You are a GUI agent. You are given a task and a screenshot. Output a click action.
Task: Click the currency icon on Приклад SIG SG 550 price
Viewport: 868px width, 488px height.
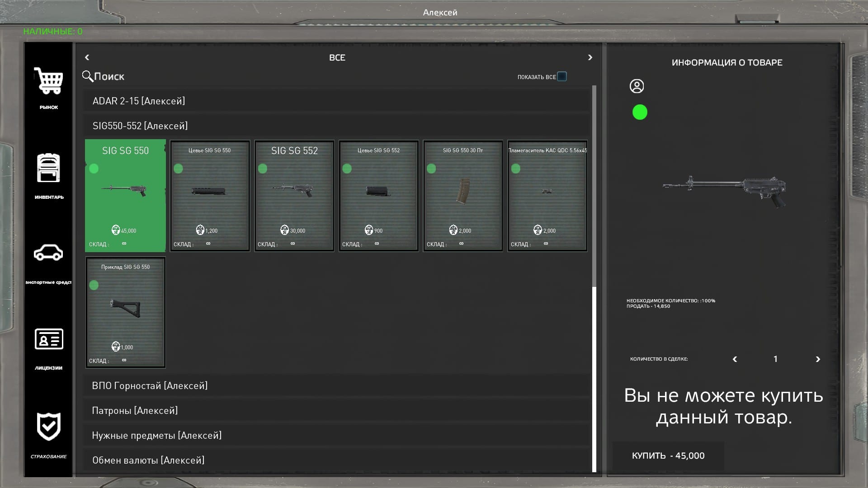coord(116,347)
